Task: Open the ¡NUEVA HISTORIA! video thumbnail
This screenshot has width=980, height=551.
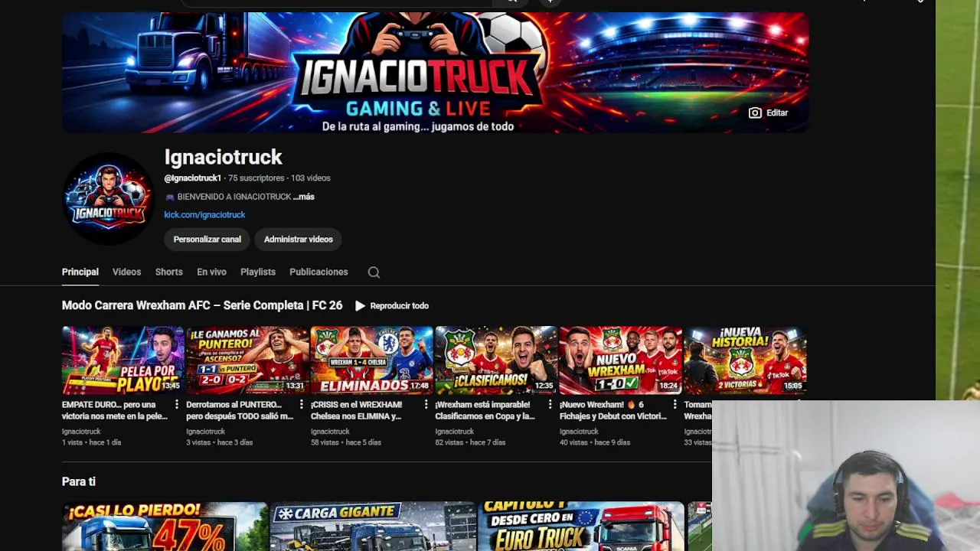Action: 745,360
